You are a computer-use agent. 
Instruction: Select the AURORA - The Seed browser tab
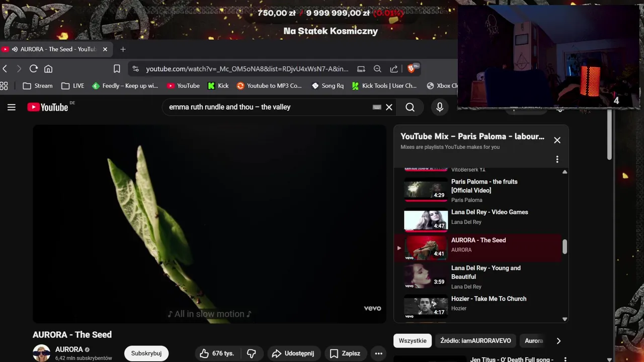55,49
